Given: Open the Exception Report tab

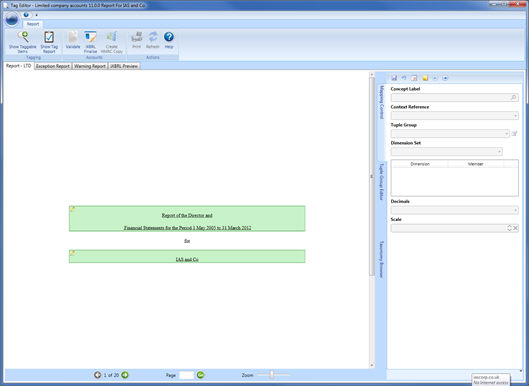Looking at the screenshot, I should point(53,66).
